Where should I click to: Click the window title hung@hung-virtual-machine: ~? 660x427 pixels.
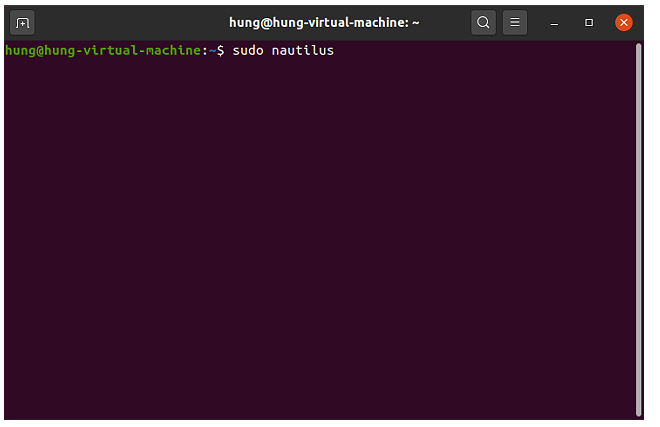(x=324, y=22)
